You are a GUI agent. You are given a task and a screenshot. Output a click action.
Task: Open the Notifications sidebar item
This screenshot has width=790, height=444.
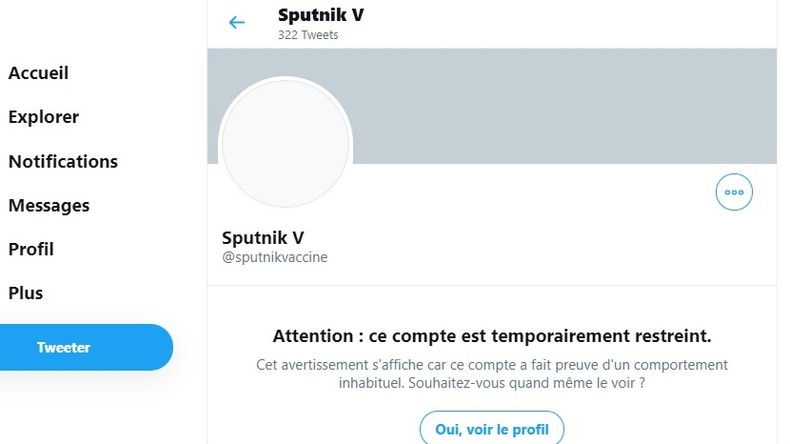(x=63, y=161)
